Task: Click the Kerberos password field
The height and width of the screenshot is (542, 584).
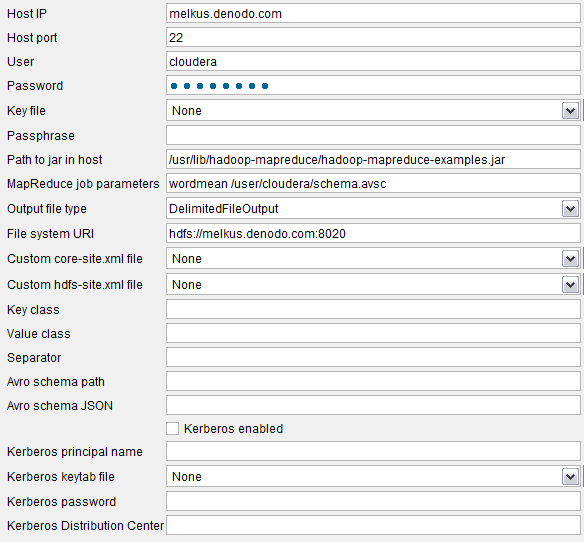Action: pos(373,501)
